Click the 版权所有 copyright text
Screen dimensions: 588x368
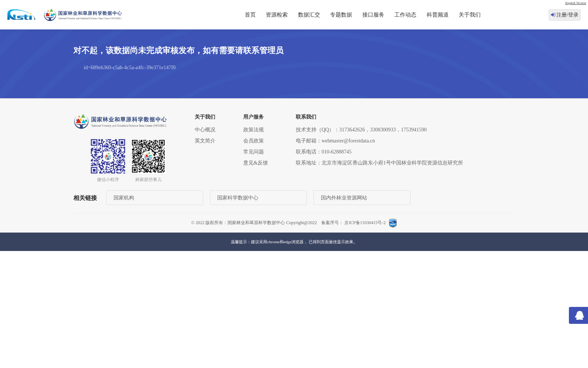click(254, 223)
